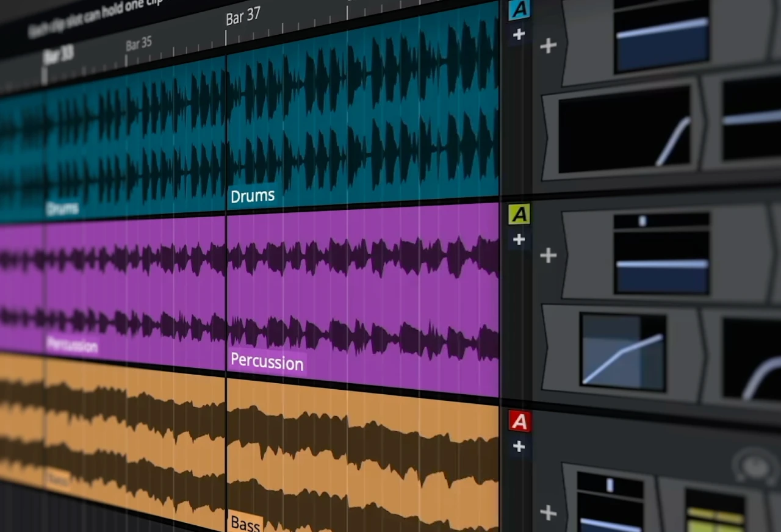Add a plugin with the large plus on Drums track
Viewport: 781px width, 532px height.
click(x=549, y=46)
